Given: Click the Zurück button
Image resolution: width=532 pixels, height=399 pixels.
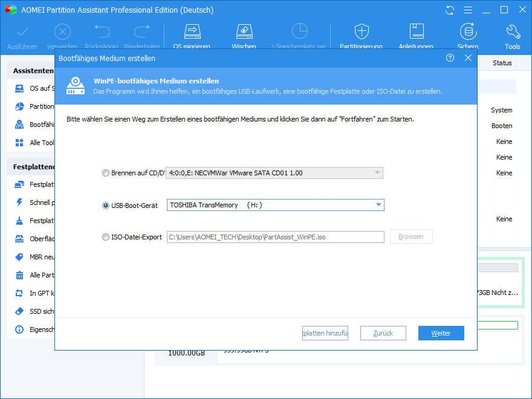Looking at the screenshot, I should (x=383, y=333).
